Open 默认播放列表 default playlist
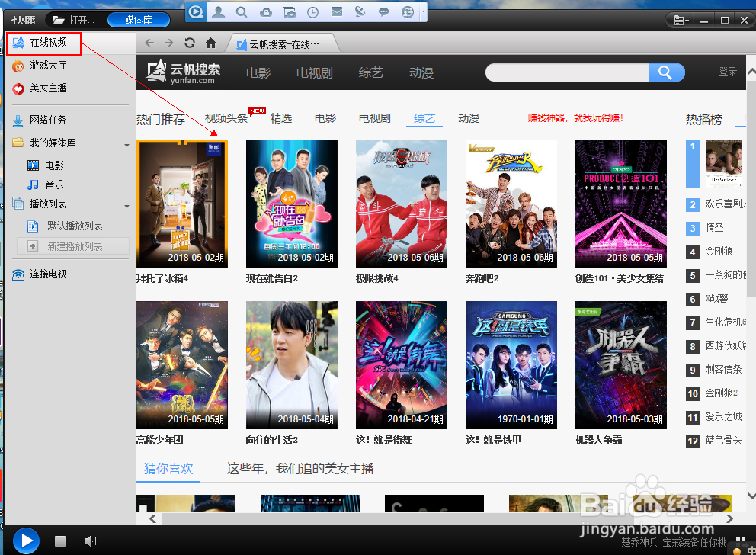 point(66,226)
